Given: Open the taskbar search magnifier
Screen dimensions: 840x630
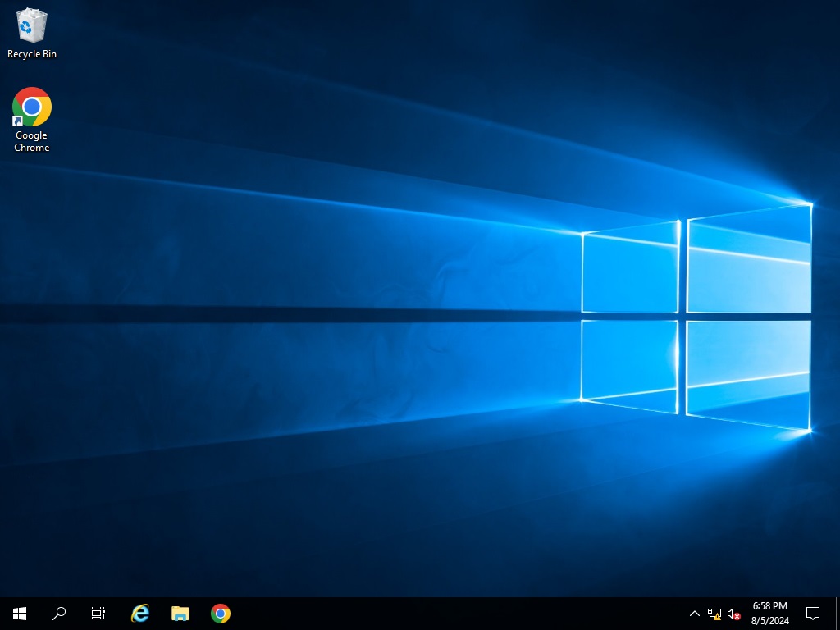Looking at the screenshot, I should (59, 614).
